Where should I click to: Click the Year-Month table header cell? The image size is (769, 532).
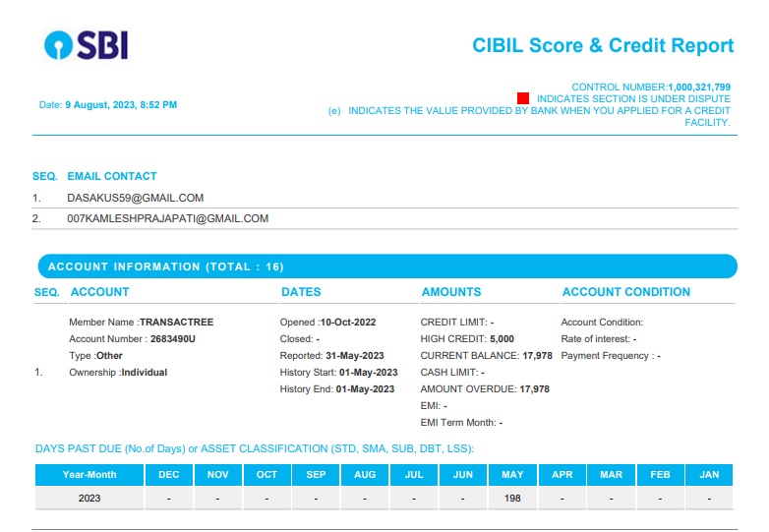89,475
